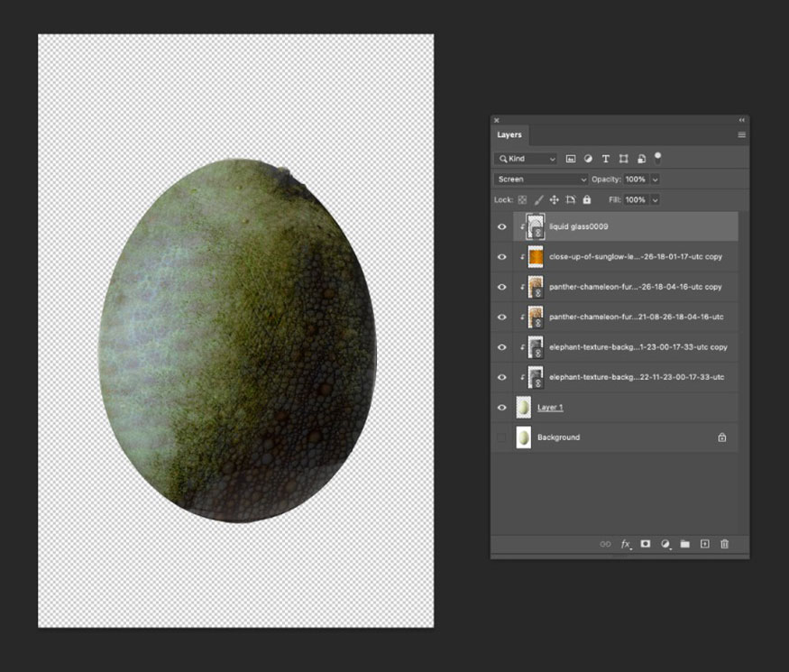Select panther-chameleon-fur...-26-18-04-16-utc copy layer name
Viewport: 789px width, 672px height.
pyautogui.click(x=636, y=287)
